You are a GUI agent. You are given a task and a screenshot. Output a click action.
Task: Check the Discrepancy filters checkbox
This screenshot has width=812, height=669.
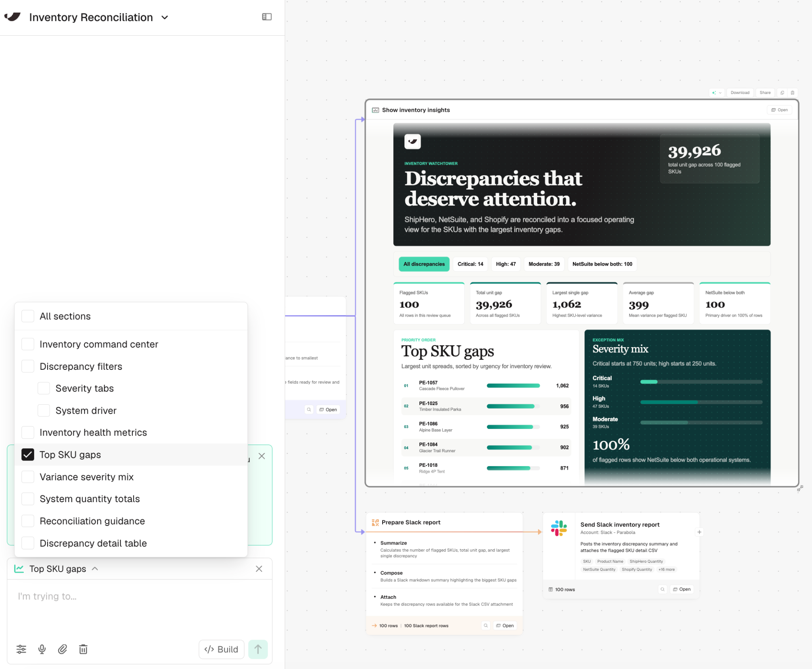28,366
